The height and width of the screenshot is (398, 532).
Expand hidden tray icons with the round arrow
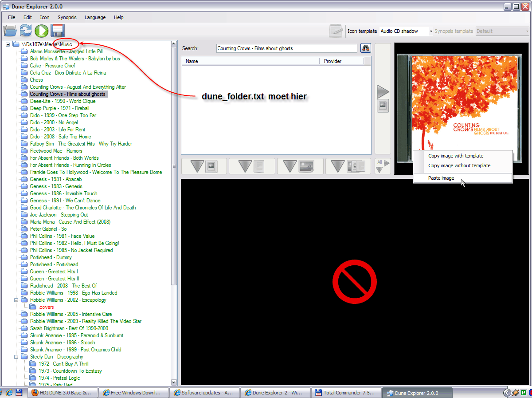tap(507, 393)
